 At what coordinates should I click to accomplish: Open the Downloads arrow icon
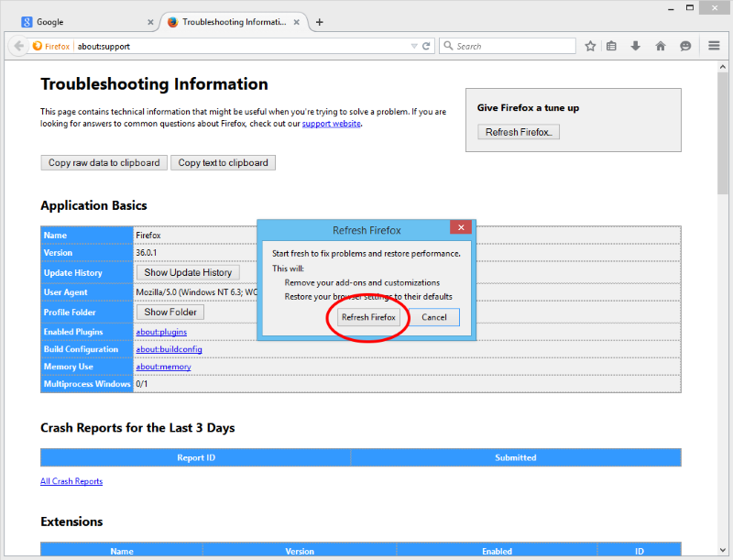635,46
